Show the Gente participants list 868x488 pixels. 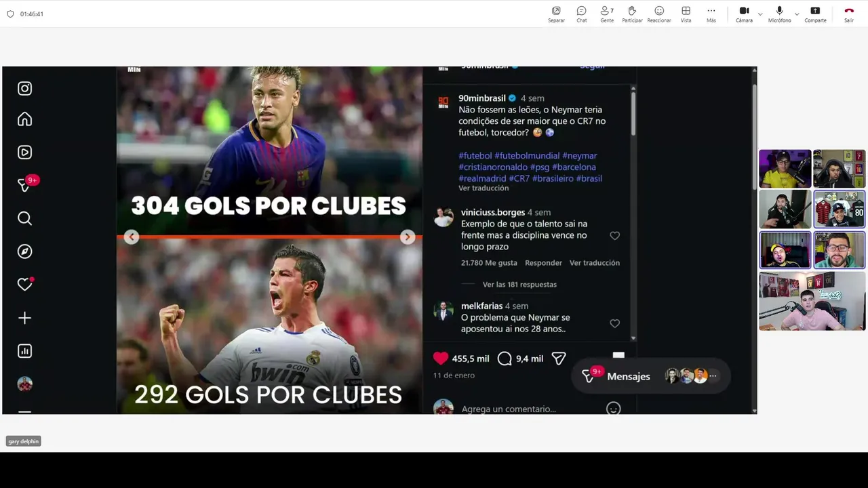point(607,14)
